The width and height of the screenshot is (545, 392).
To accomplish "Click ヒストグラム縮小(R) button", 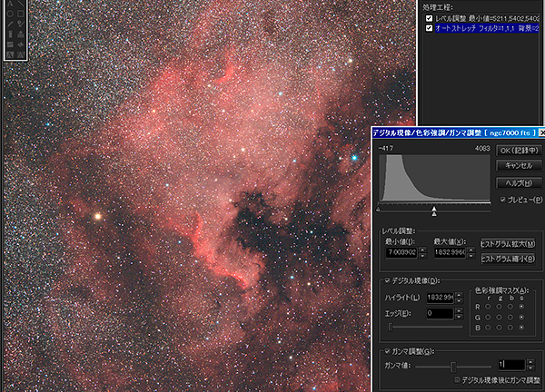I will tap(508, 259).
